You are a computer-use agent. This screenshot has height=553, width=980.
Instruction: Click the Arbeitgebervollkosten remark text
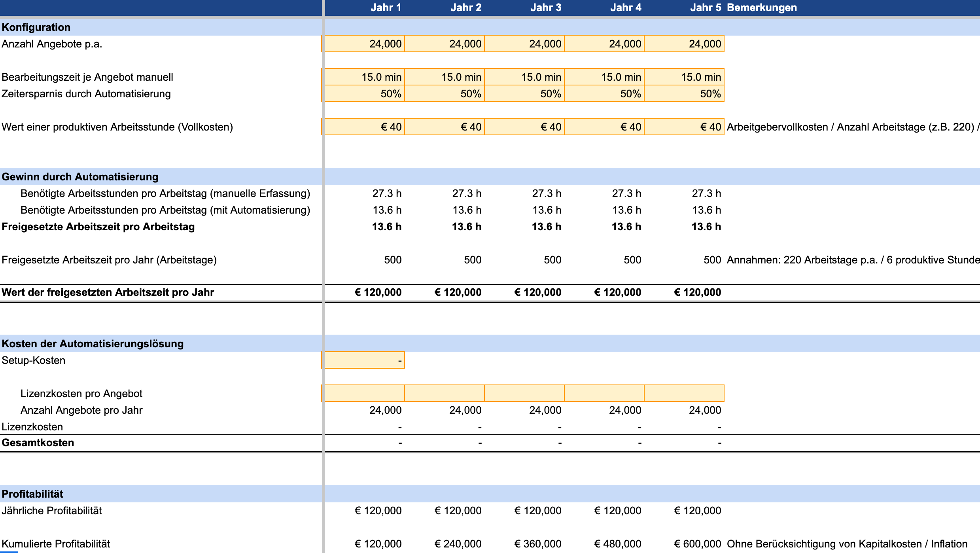pos(853,127)
